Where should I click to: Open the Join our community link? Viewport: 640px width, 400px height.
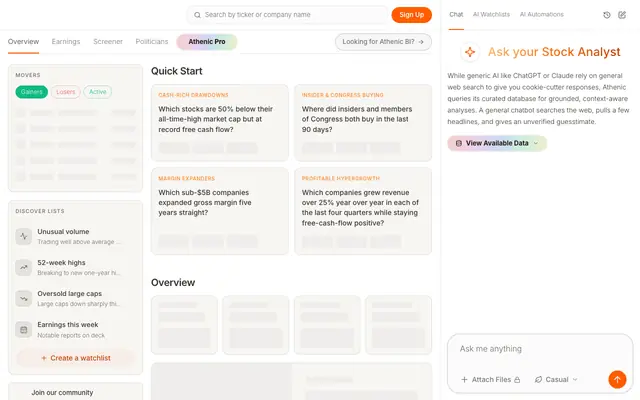62,393
